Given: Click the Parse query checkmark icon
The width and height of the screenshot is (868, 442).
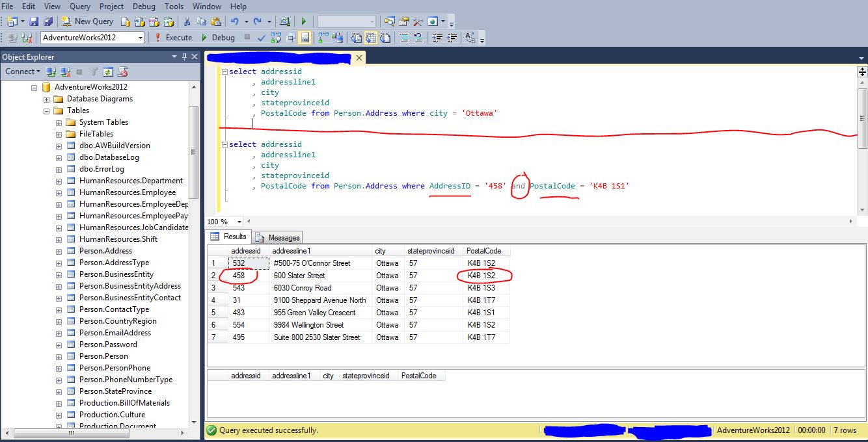Looking at the screenshot, I should coord(262,38).
